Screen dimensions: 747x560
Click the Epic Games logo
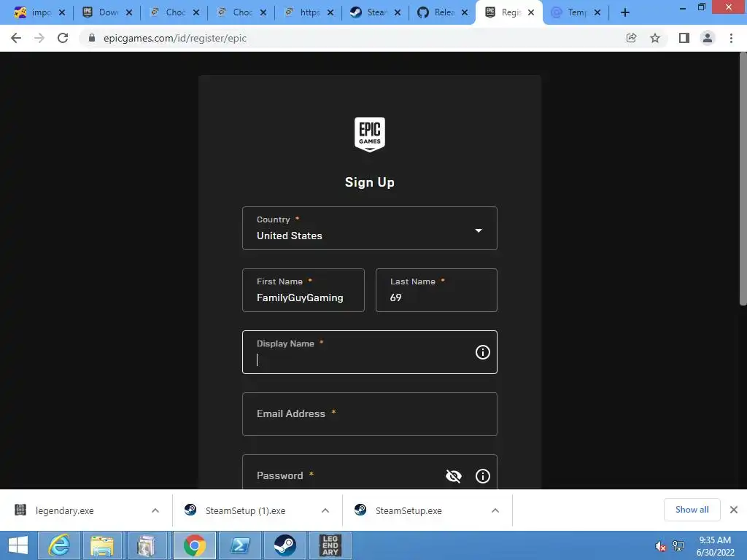point(370,135)
